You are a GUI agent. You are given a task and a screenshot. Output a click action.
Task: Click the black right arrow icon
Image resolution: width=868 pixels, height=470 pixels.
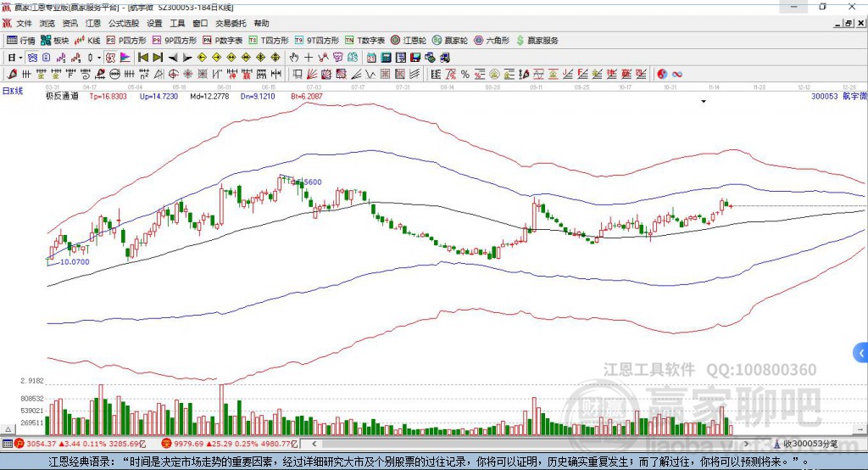pyautogui.click(x=187, y=57)
